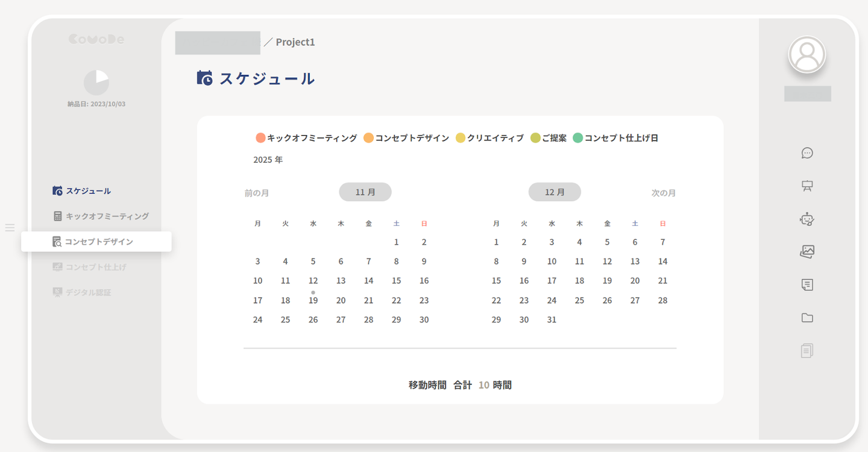Click the 12月 month pill
The image size is (868, 452).
(555, 192)
